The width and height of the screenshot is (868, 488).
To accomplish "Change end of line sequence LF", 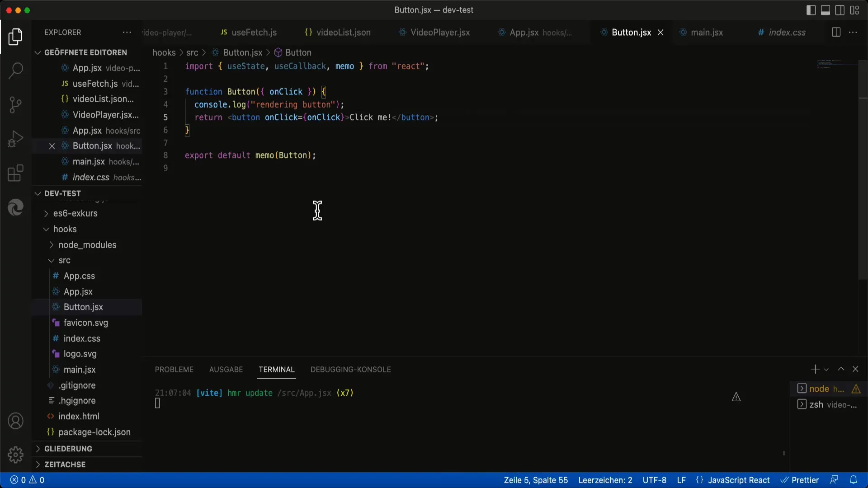I will click(681, 480).
